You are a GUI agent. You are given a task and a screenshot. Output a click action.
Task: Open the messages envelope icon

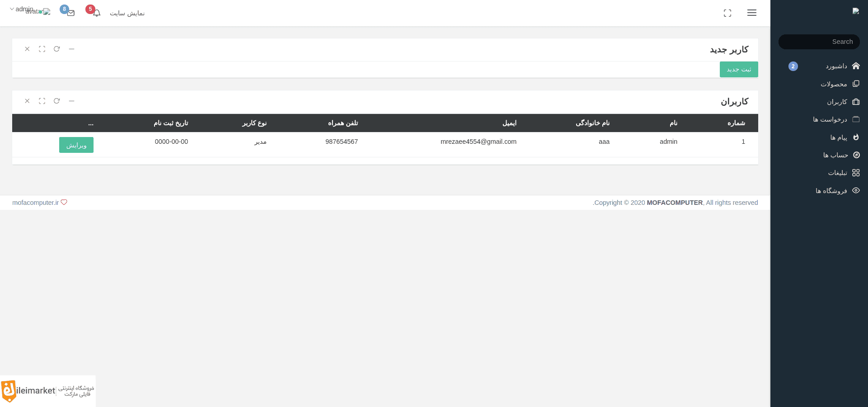70,13
